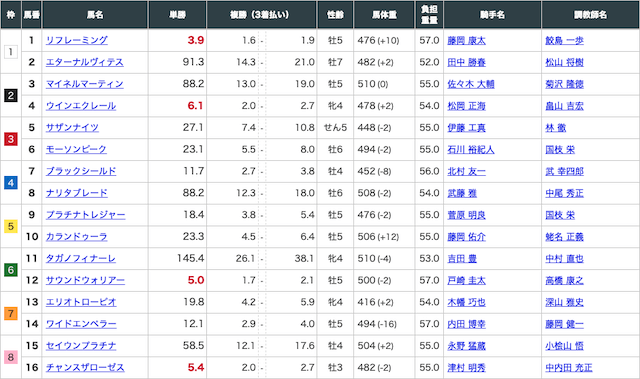Screen dimensions: 640x379
Task: Click win odds value 3.9
Action: tap(196, 40)
